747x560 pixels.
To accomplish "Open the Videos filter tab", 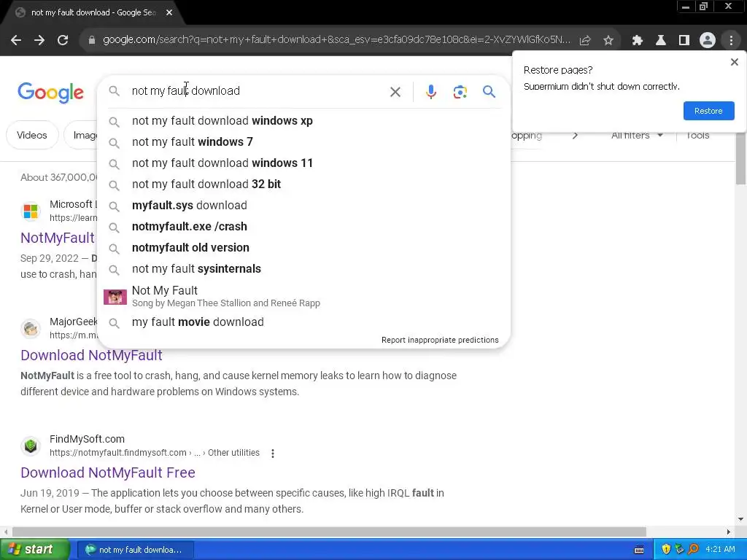I will 32,135.
